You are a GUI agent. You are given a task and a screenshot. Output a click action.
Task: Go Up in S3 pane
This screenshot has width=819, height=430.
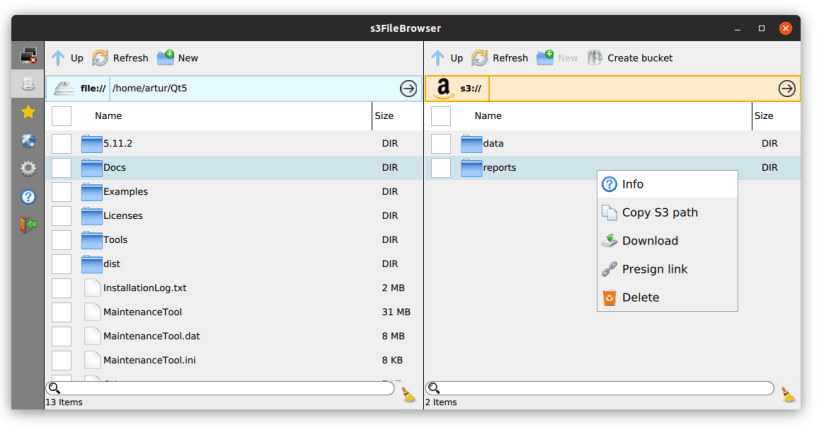(447, 58)
